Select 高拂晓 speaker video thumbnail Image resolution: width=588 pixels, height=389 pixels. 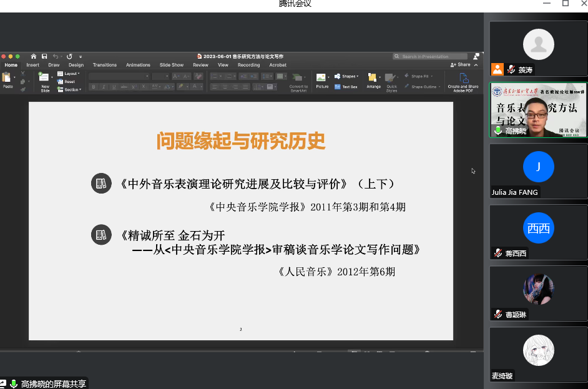(x=537, y=110)
